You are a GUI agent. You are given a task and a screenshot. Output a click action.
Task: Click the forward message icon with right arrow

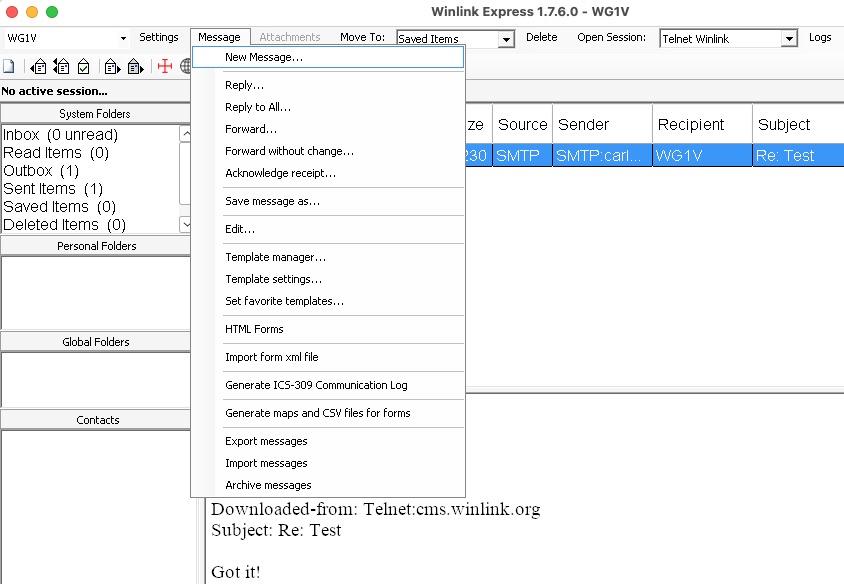(x=111, y=67)
